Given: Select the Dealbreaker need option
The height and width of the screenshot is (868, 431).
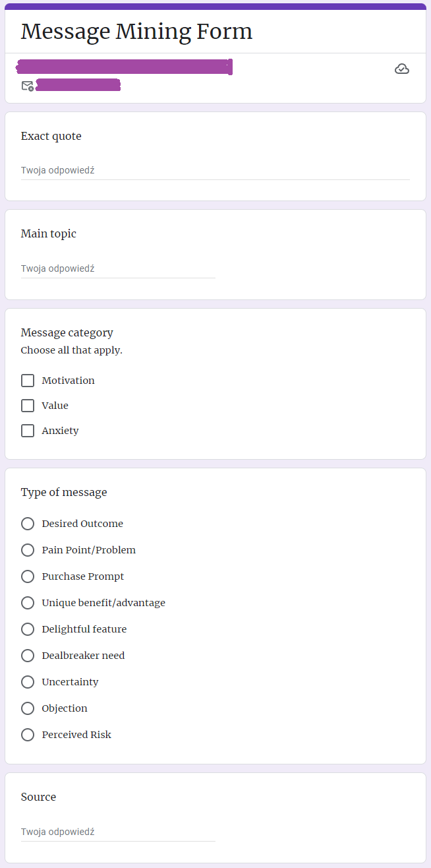Looking at the screenshot, I should coord(28,655).
